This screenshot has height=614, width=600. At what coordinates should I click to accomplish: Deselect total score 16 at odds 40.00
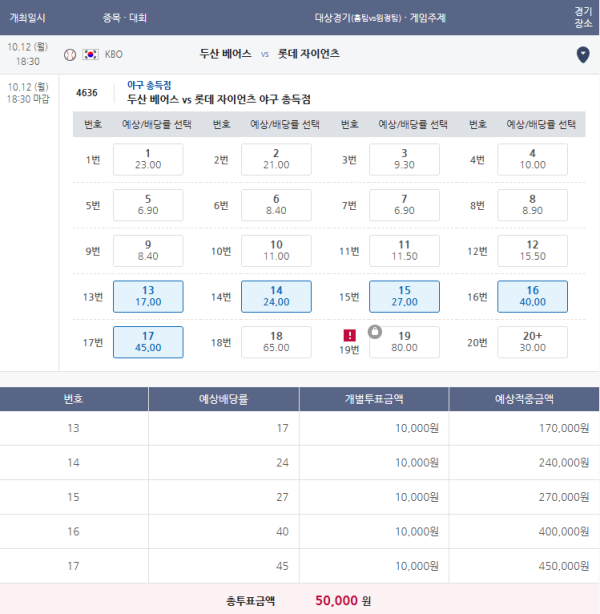click(x=532, y=296)
